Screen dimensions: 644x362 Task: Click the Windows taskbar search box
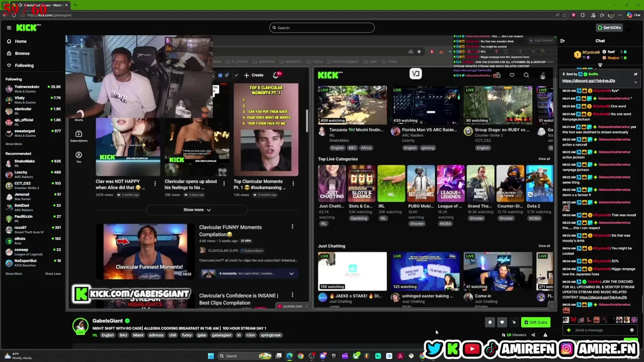pyautogui.click(x=244, y=356)
